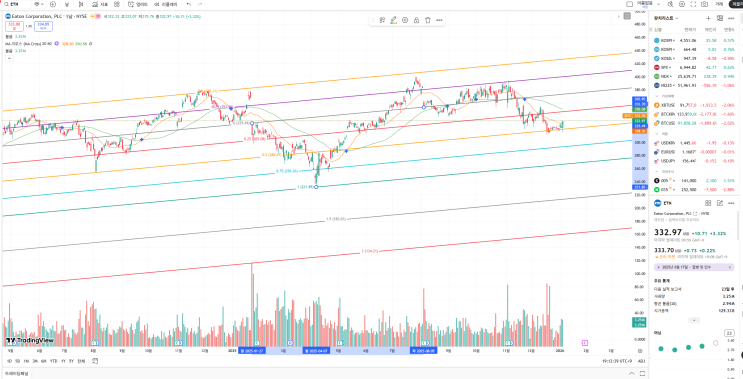Viewport: 743px width, 379px height.
Task: Open the chart type dropdown next to the symbol
Action: (39, 4)
